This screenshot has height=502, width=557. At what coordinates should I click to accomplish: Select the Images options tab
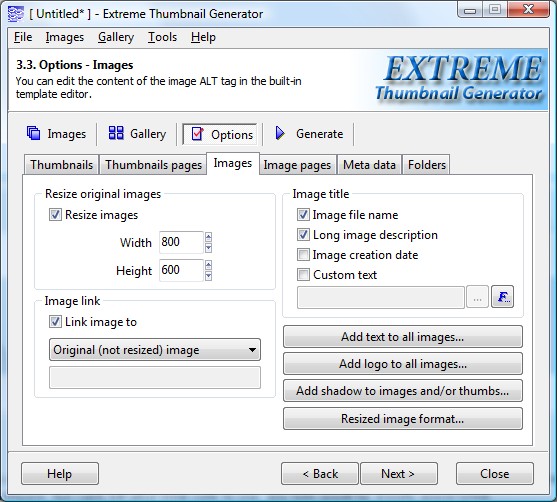(233, 163)
